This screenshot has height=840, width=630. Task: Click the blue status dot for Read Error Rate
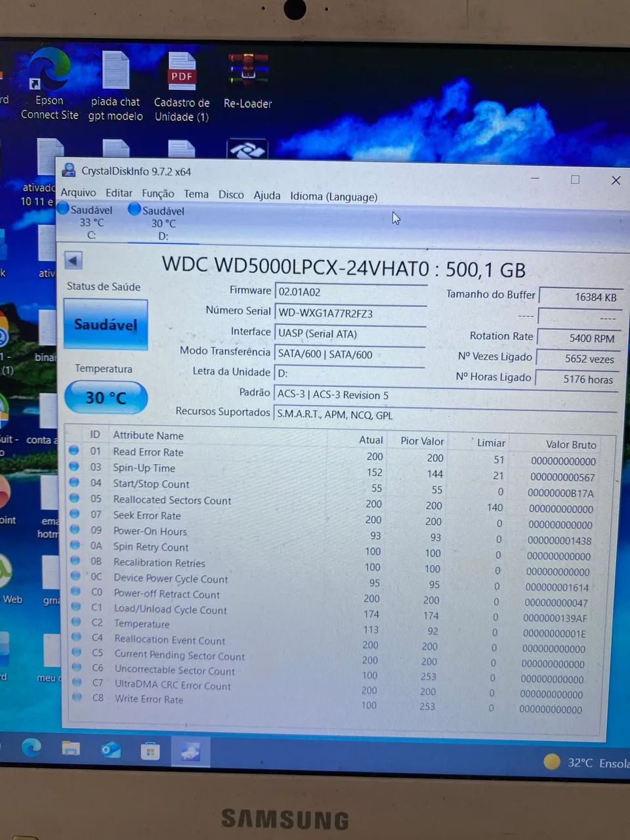pyautogui.click(x=74, y=450)
